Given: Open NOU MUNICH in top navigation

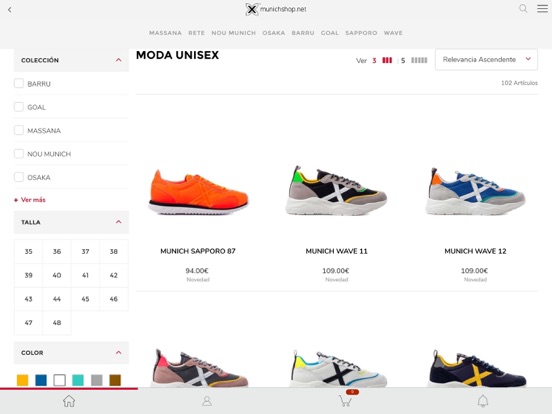Looking at the screenshot, I should (234, 33).
